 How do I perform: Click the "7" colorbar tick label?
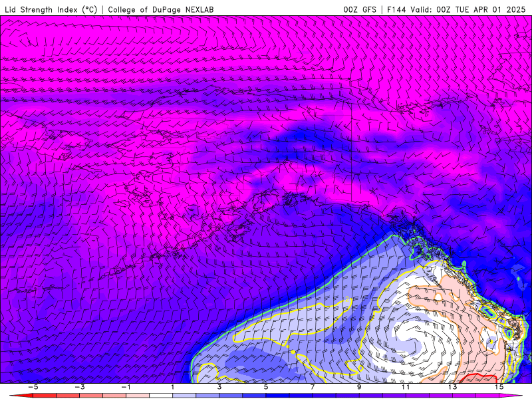tap(313, 387)
